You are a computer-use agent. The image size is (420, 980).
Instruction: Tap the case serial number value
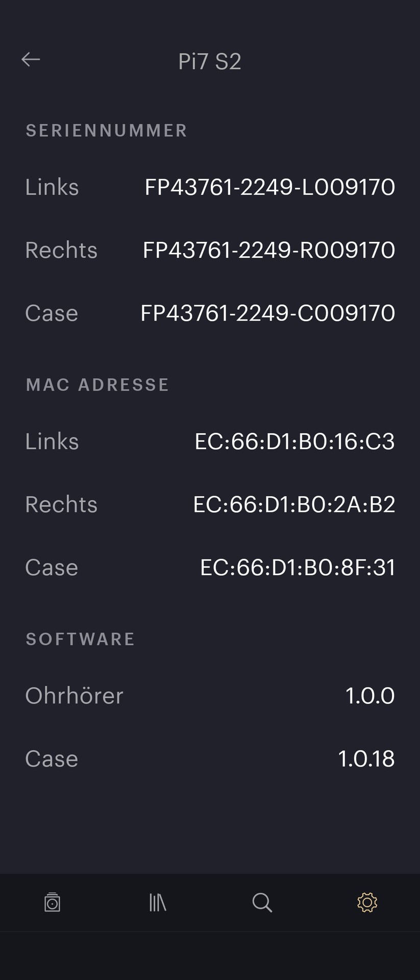point(267,313)
